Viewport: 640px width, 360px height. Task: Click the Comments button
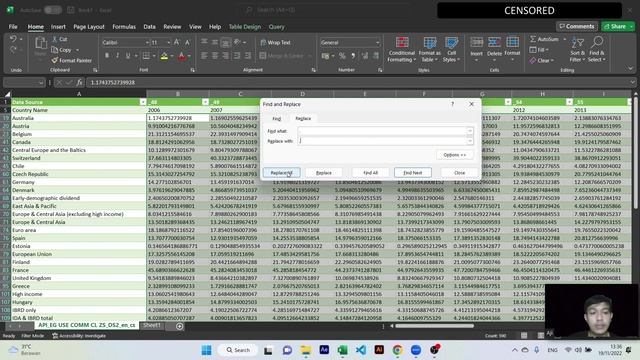(x=577, y=26)
